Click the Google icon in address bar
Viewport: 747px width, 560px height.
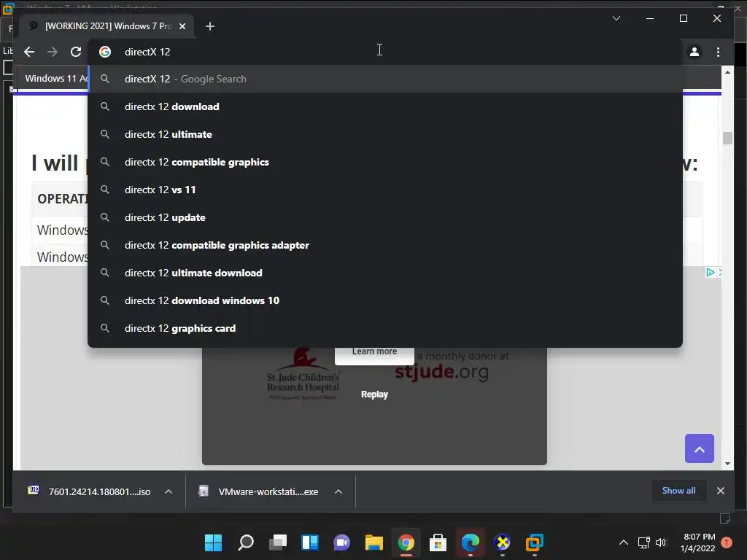coord(105,52)
